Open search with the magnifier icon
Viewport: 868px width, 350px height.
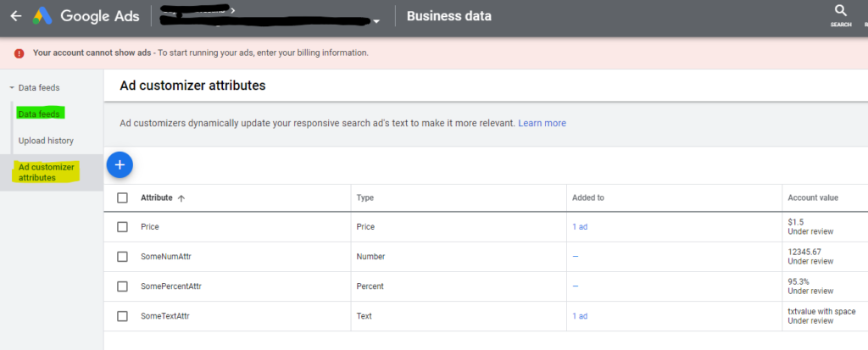coord(840,11)
